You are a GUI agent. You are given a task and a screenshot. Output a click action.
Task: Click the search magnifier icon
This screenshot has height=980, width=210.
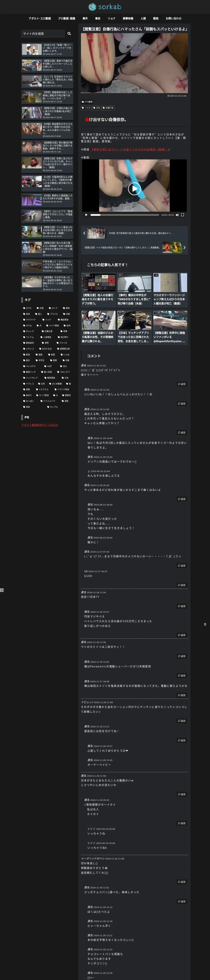[x=69, y=33]
